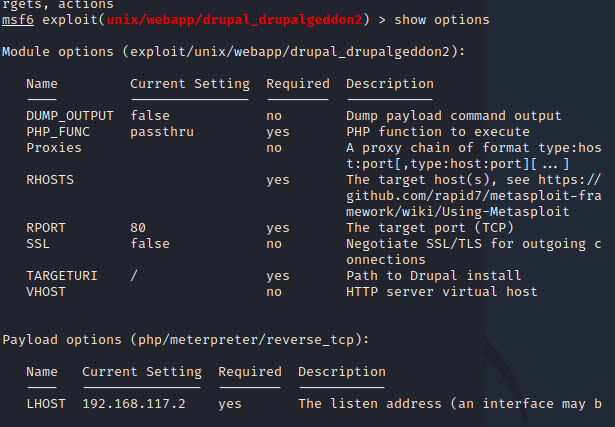Screen dimensions: 615x427
Task: Click the SSL option name
Action: coord(38,244)
